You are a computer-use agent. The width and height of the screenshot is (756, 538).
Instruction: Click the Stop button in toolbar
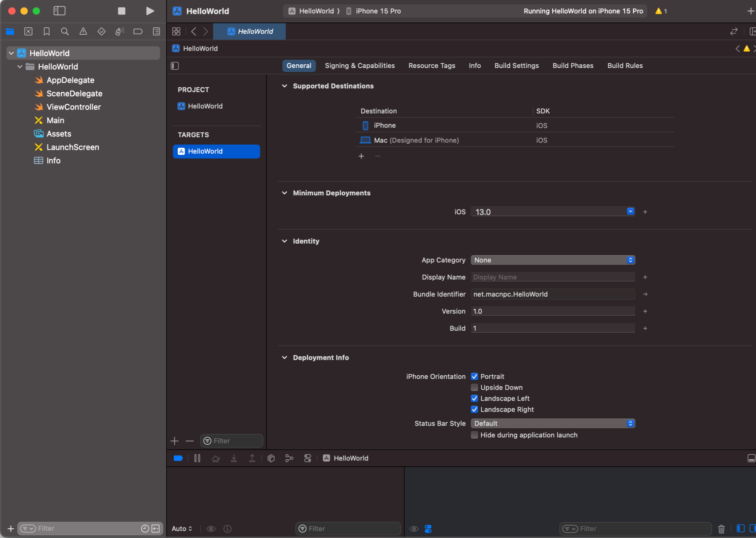tap(121, 11)
